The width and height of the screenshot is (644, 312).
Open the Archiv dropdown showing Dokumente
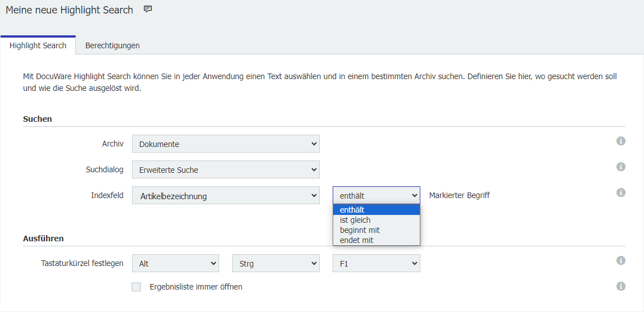coord(225,144)
